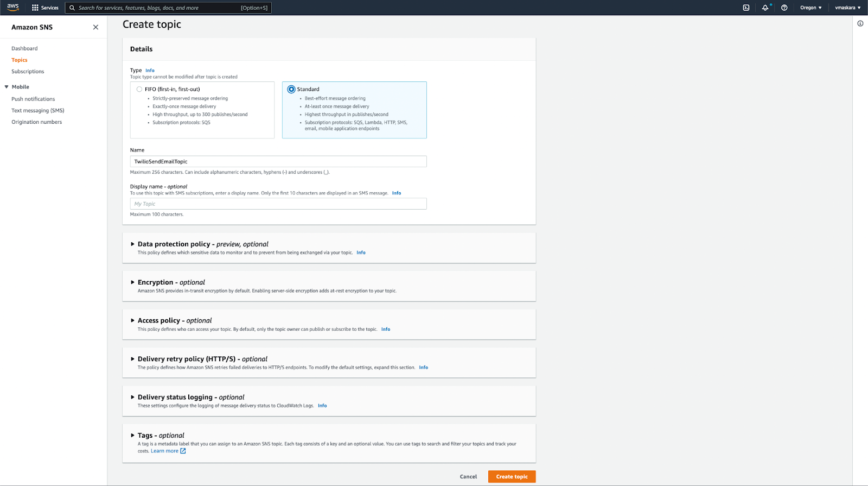Click the Create topic button
868x486 pixels.
coord(512,476)
